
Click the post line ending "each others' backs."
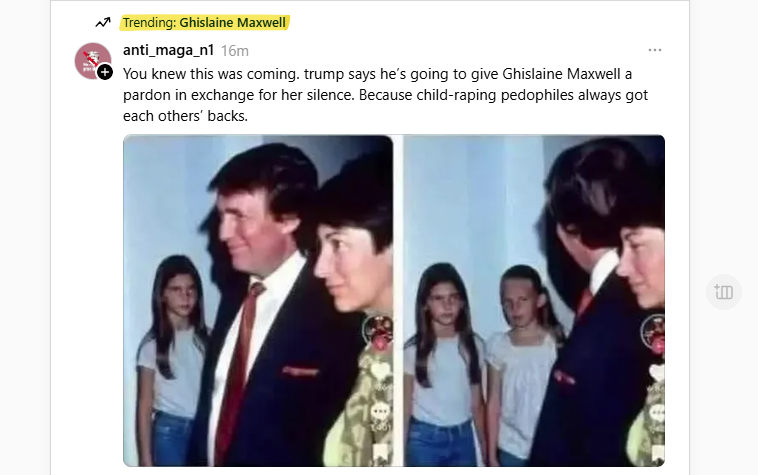(x=185, y=116)
